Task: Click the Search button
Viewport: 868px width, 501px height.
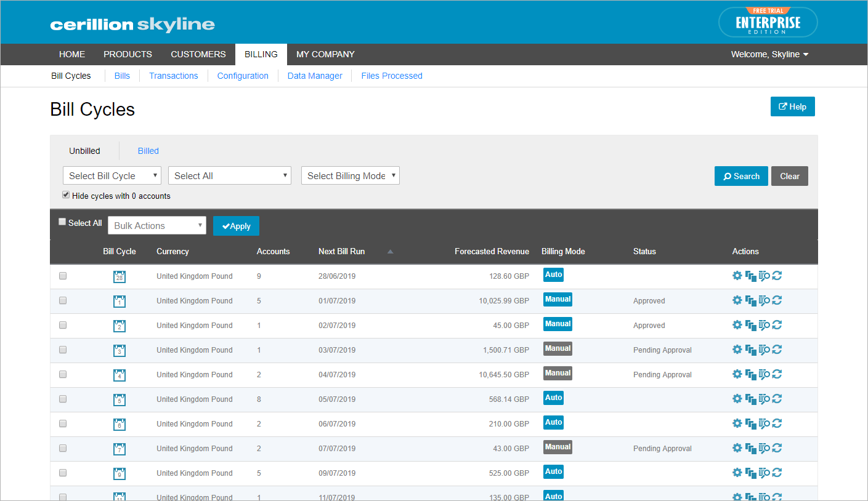Action: coord(741,176)
